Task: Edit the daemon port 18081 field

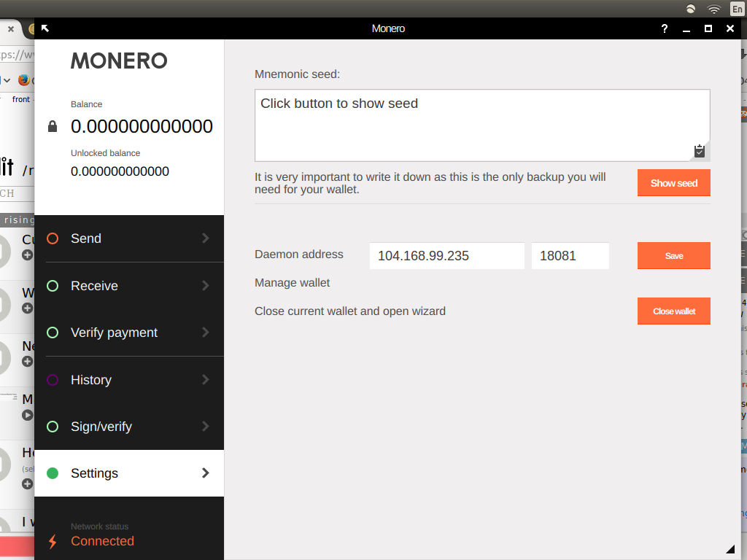Action: coord(570,256)
